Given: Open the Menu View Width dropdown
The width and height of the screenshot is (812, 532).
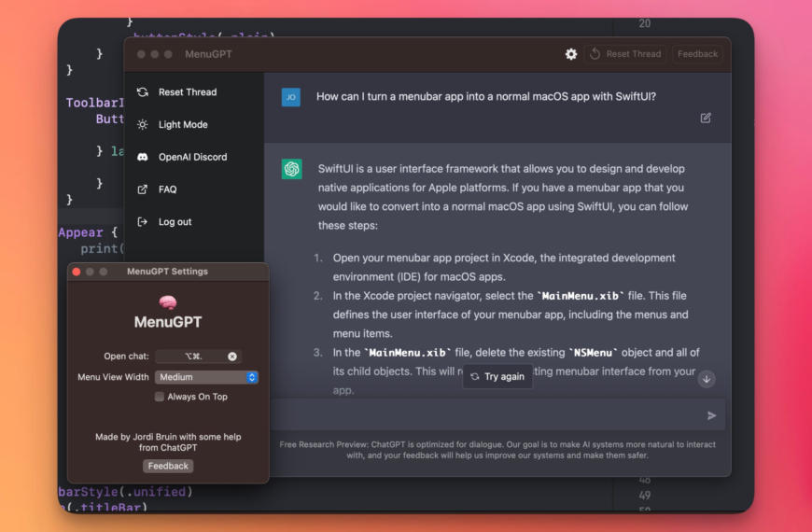Looking at the screenshot, I should click(206, 377).
